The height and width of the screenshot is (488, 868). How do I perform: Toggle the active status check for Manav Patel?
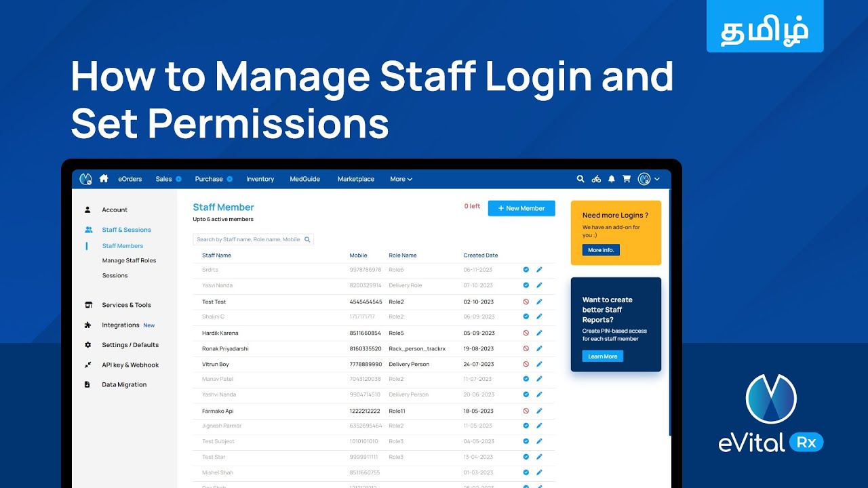pyautogui.click(x=526, y=379)
